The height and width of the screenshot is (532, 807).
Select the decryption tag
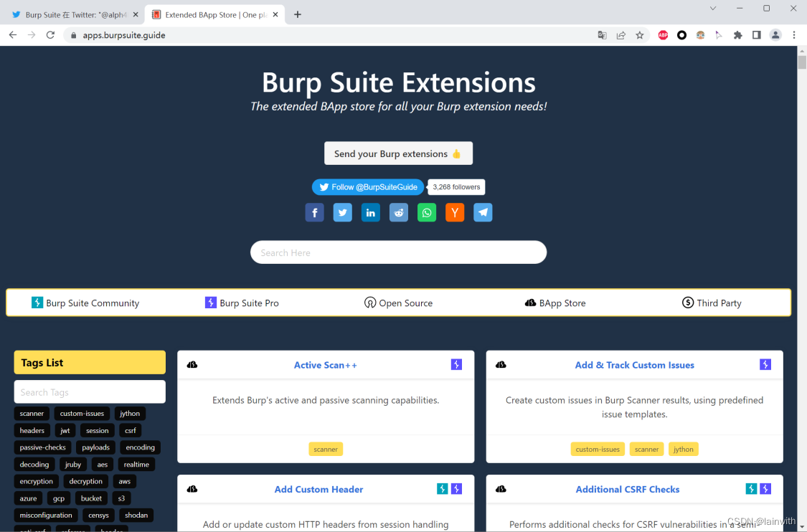click(x=85, y=481)
